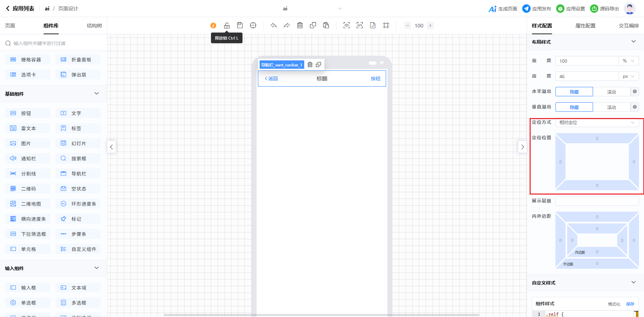Click the toolbar trash delete icon

pos(300,25)
